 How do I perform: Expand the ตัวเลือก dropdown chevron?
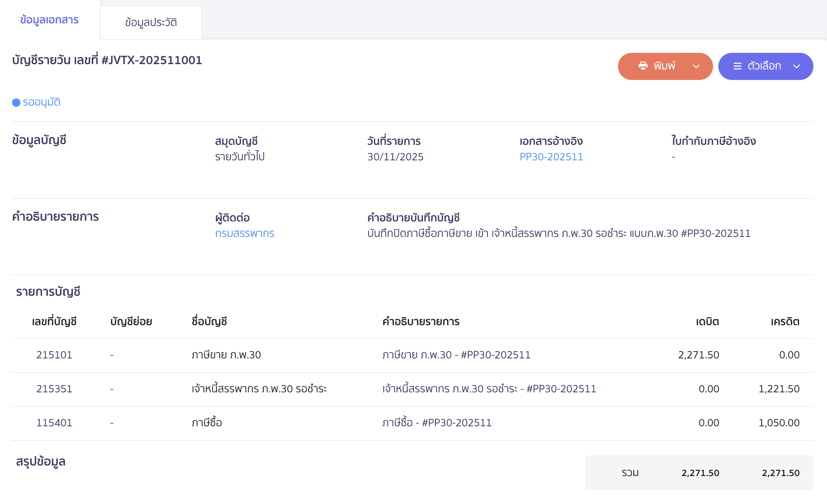pyautogui.click(x=796, y=66)
